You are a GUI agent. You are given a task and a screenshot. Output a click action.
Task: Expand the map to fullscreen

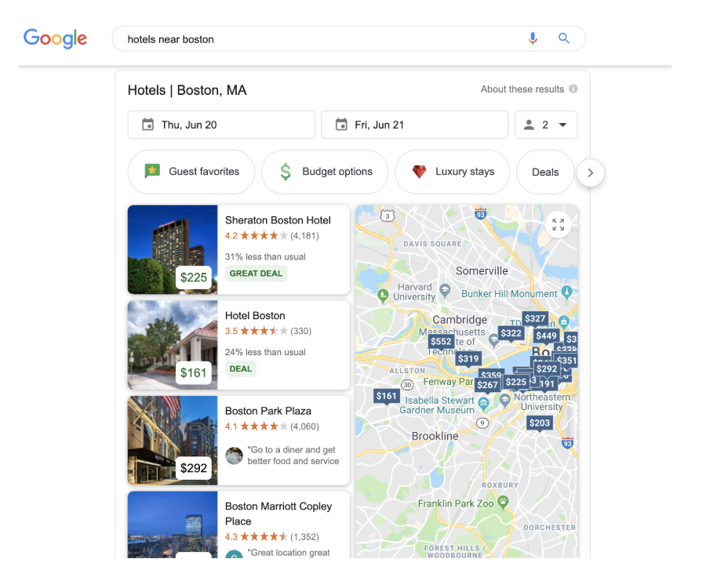pos(558,224)
